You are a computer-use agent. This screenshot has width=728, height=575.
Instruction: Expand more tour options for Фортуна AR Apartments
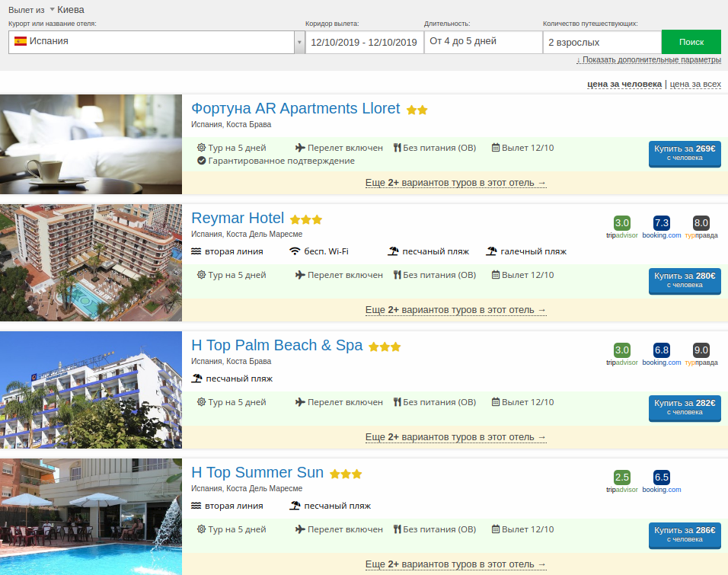pyautogui.click(x=456, y=183)
